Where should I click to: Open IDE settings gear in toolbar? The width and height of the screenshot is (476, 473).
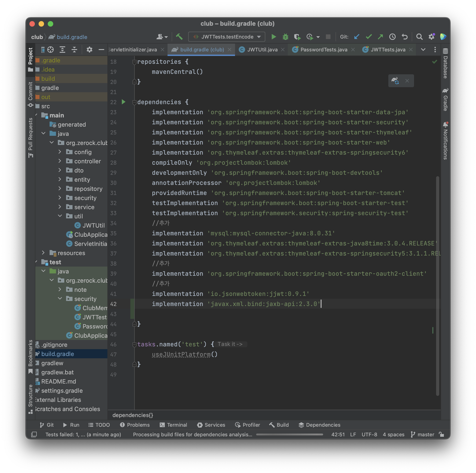[431, 37]
